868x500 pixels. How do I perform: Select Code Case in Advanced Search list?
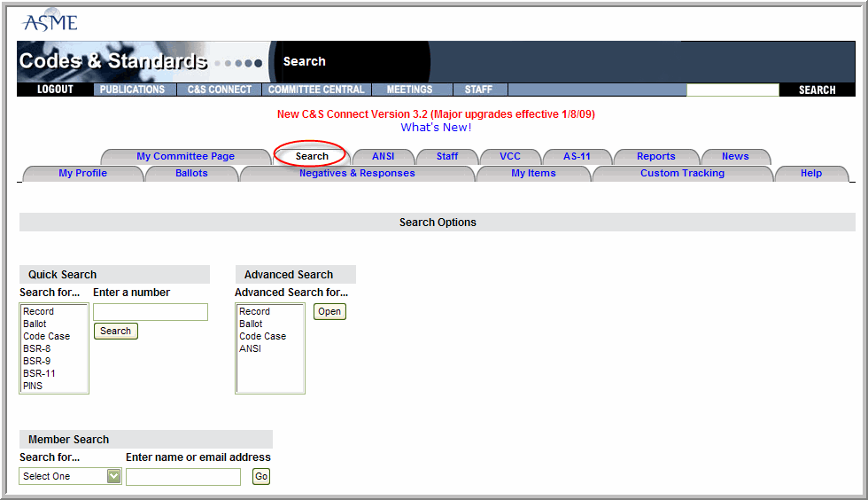(x=269, y=337)
